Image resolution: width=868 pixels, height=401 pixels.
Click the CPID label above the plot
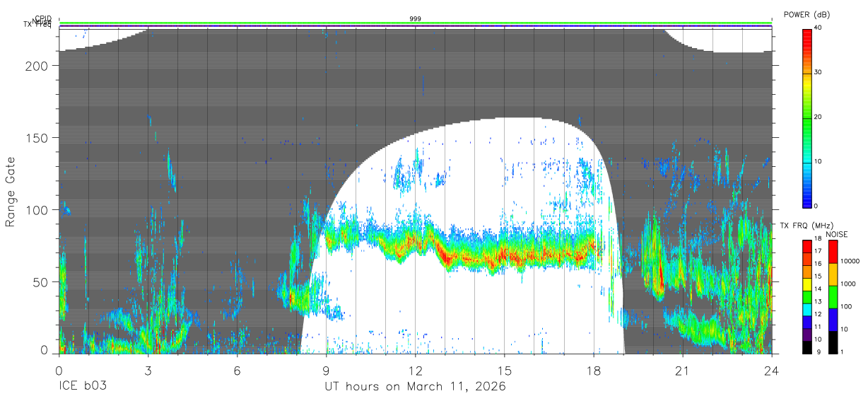[43, 20]
